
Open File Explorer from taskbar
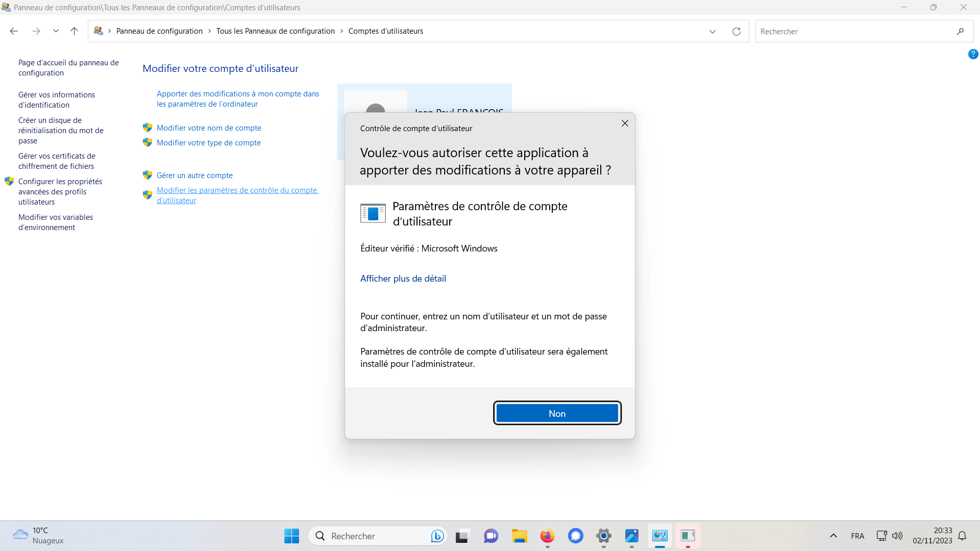(x=519, y=536)
